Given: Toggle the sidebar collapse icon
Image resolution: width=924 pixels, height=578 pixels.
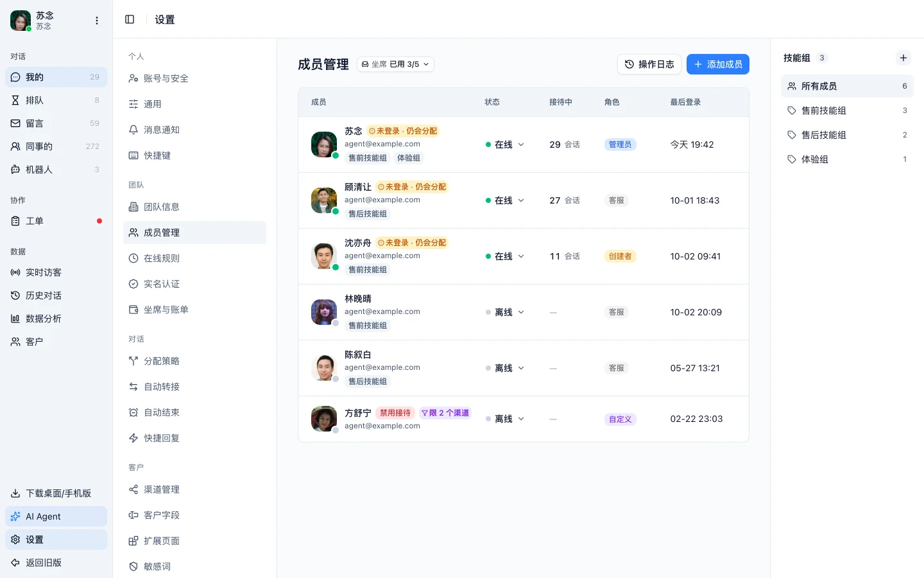Looking at the screenshot, I should tap(130, 19).
